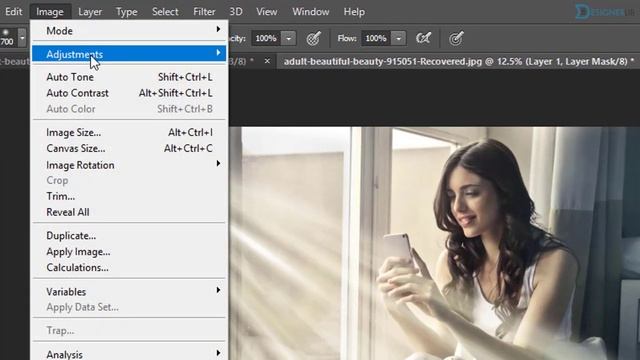Expand the Mode submenu
Viewport: 640px width, 360px height.
coord(129,31)
